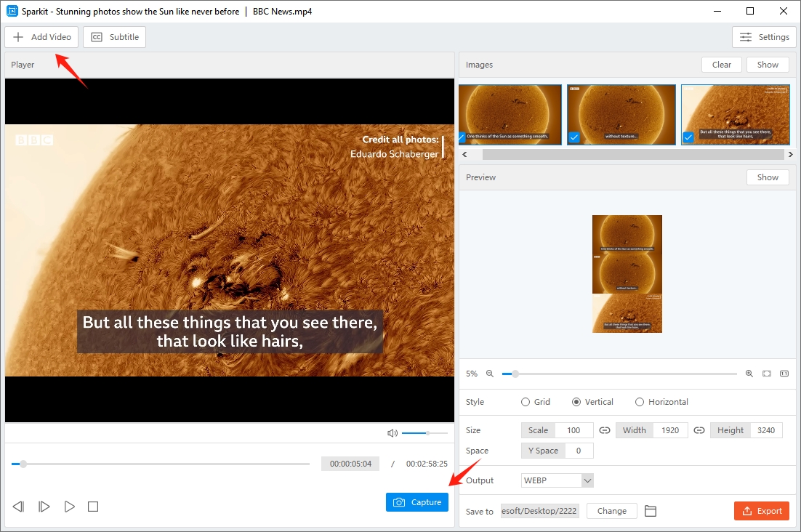
Task: Uncheck the first captured Sun image
Action: 461,137
